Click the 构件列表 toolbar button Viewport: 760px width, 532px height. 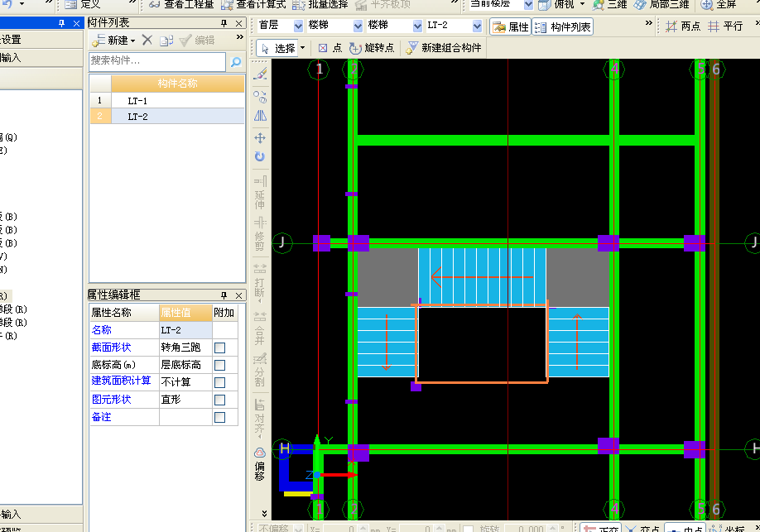563,27
